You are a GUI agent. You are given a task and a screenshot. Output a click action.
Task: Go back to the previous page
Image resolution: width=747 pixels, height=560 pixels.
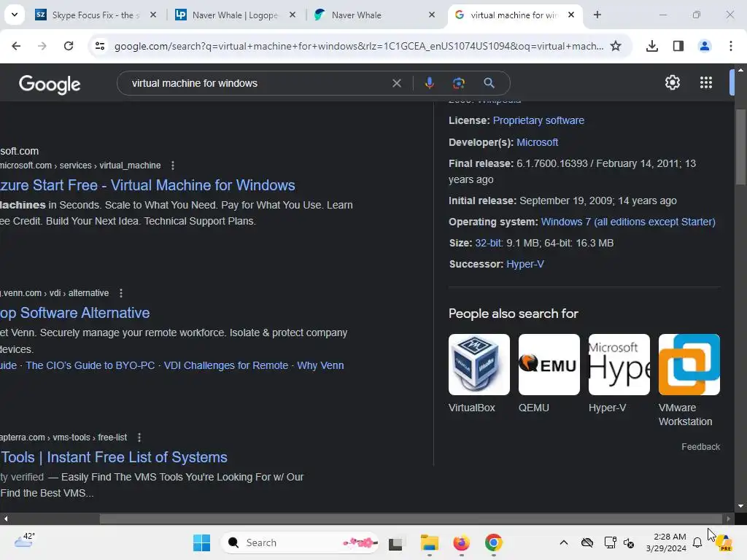[16, 46]
